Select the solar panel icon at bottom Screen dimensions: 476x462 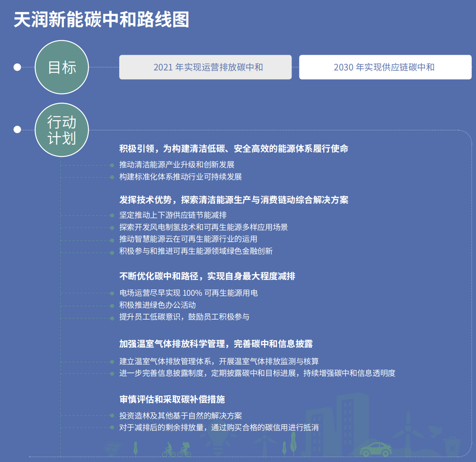click(113, 447)
